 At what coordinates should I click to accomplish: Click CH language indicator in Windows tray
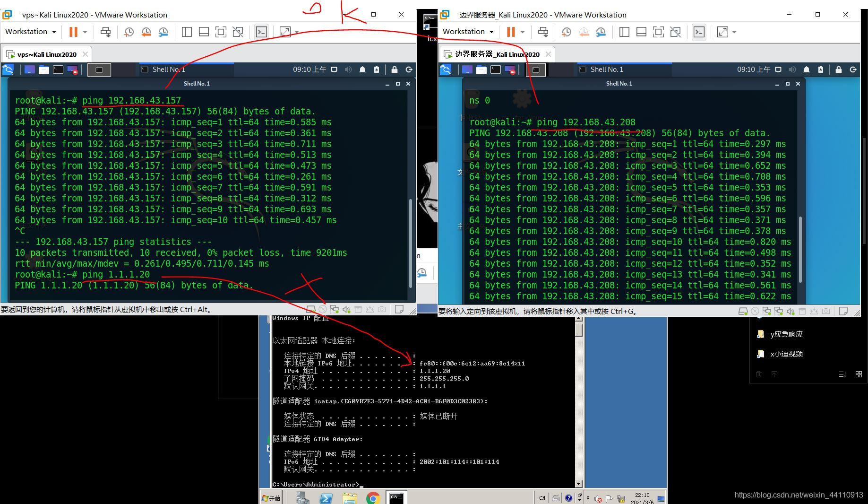(x=542, y=498)
